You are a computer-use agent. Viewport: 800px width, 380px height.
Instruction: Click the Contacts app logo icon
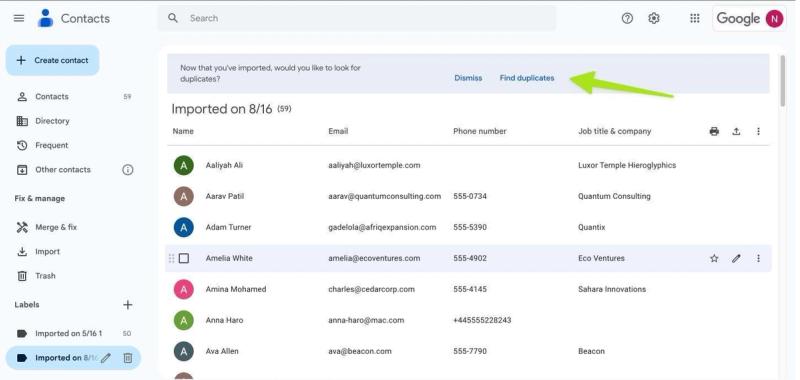click(x=45, y=18)
